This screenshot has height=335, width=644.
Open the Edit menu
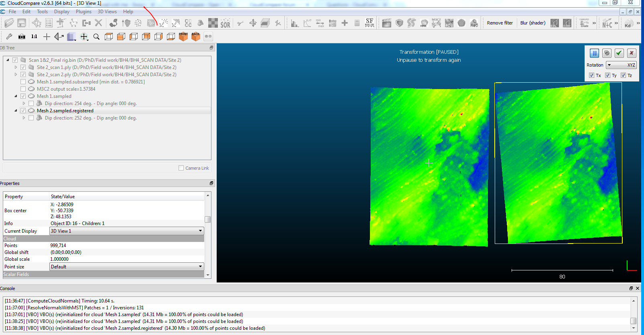tap(26, 12)
